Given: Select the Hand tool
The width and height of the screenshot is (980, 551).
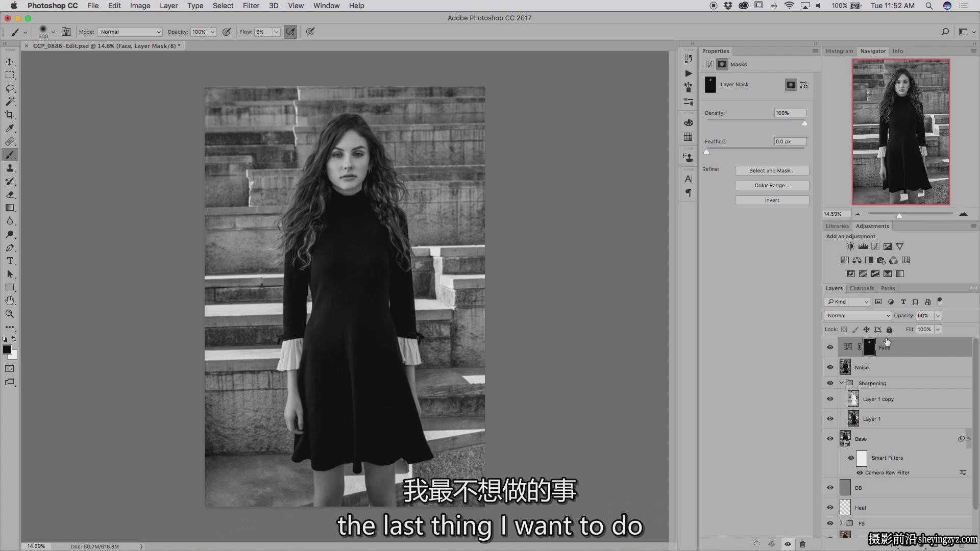Looking at the screenshot, I should click(x=10, y=300).
